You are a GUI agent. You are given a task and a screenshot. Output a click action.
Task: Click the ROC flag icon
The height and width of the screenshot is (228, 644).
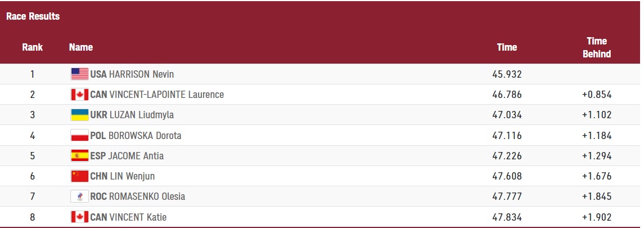80,196
